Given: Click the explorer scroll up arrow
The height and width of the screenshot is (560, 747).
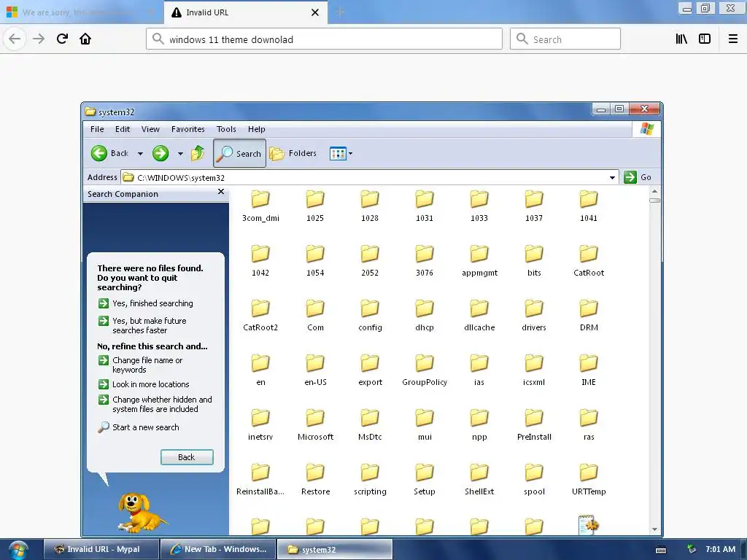Looking at the screenshot, I should 654,192.
